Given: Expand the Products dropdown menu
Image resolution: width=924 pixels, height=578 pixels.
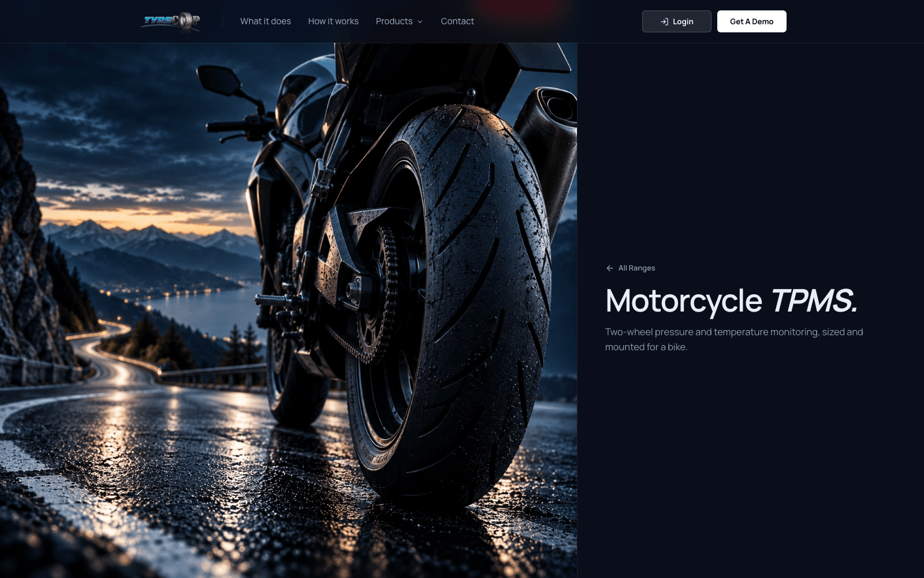Looking at the screenshot, I should click(x=400, y=21).
